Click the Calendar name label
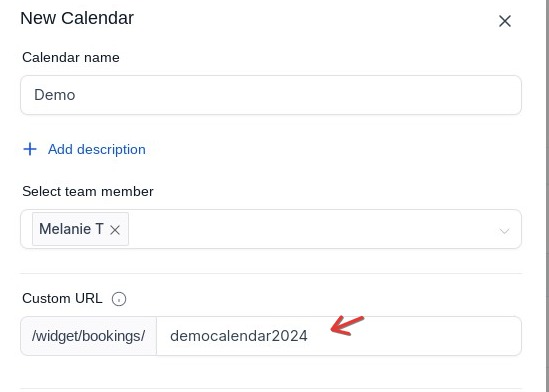549x392 pixels. (x=71, y=57)
